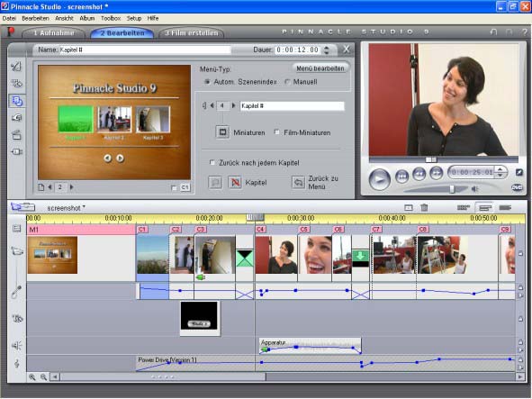The height and width of the screenshot is (399, 532).
Task: Click the fast forward player button
Action: tap(437, 173)
